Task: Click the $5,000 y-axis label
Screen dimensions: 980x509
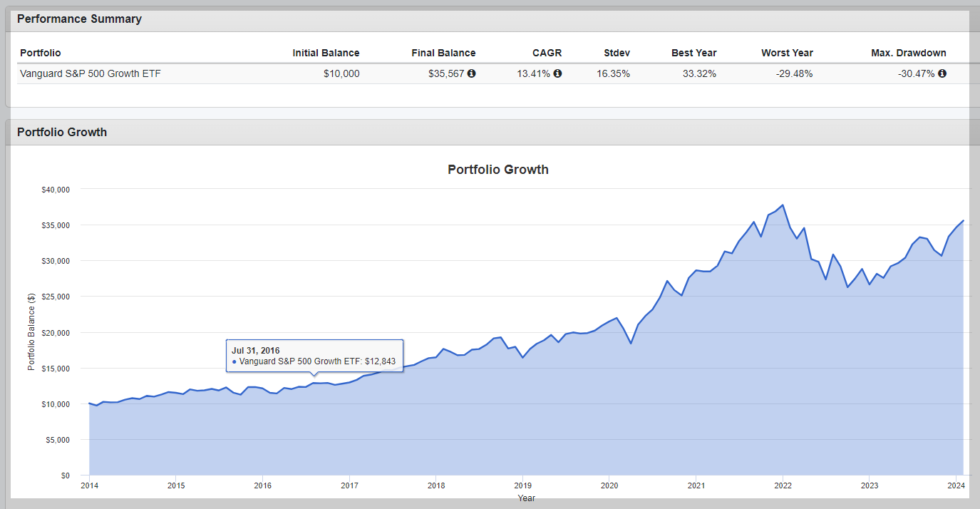Action: (x=57, y=440)
